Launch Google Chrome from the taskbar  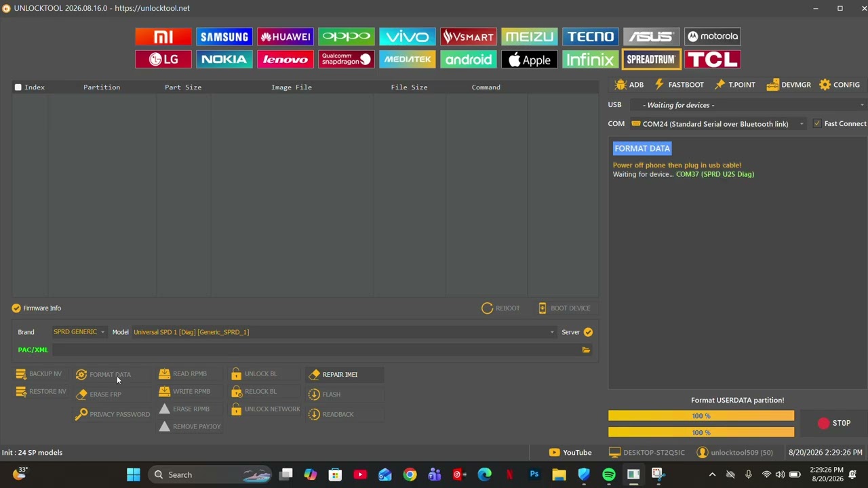410,474
